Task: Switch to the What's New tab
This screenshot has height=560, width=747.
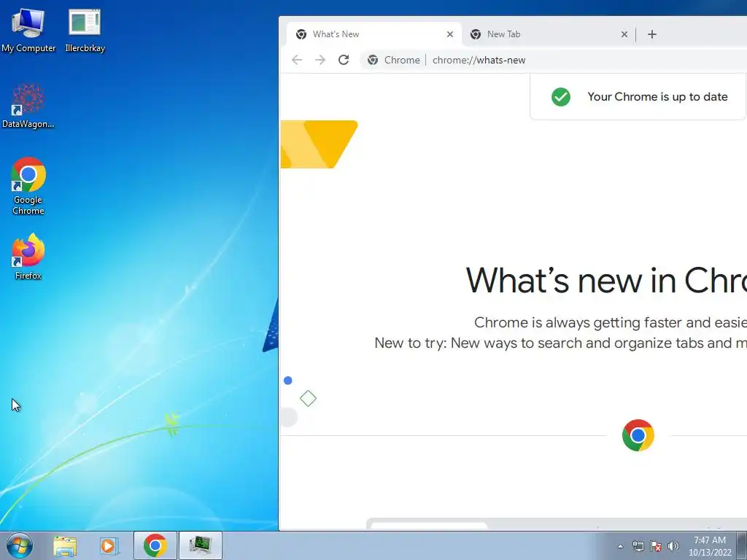Action: pyautogui.click(x=374, y=34)
